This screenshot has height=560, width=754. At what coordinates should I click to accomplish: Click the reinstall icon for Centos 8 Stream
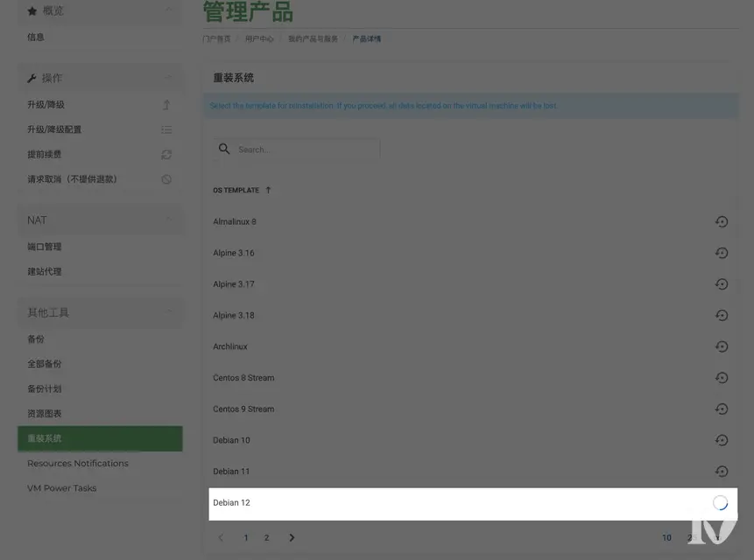click(722, 377)
